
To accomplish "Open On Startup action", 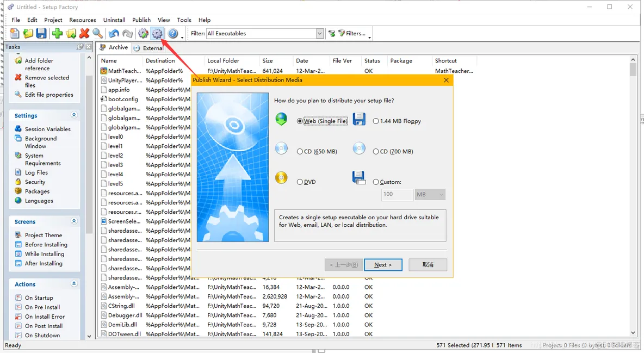I will pyautogui.click(x=39, y=298).
